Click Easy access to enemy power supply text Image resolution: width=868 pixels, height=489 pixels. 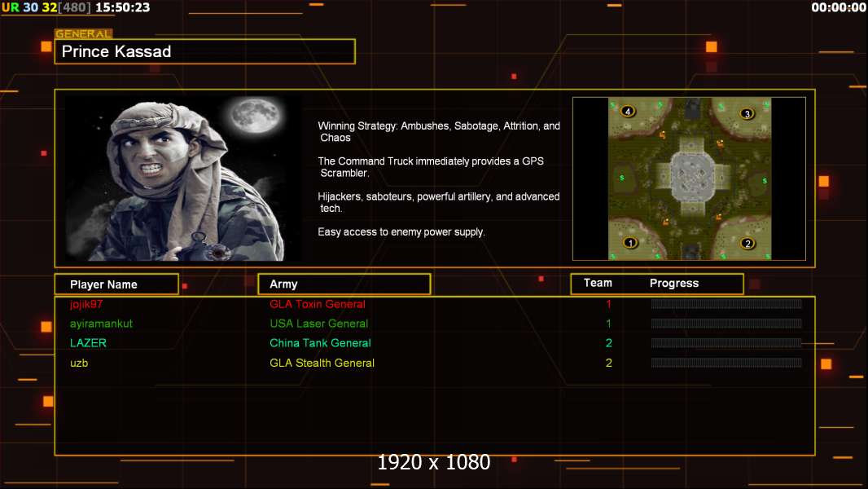coord(401,232)
